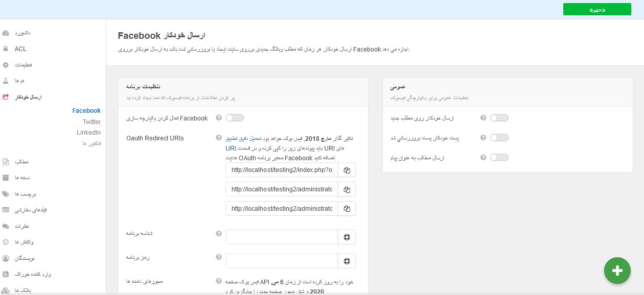Toggle ارسال خودکار روی مطلب جدید switch
The height and width of the screenshot is (295, 644).
pos(499,118)
